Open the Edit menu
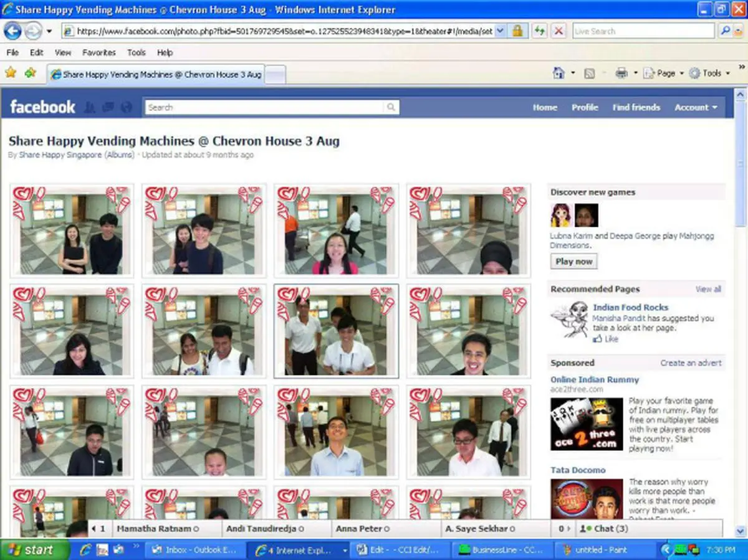 click(x=37, y=53)
